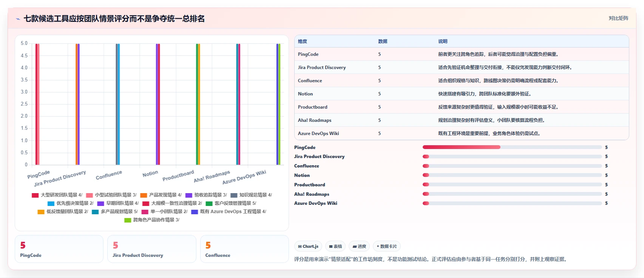Toggle the 产品发现情景 legend entry

click(x=161, y=195)
